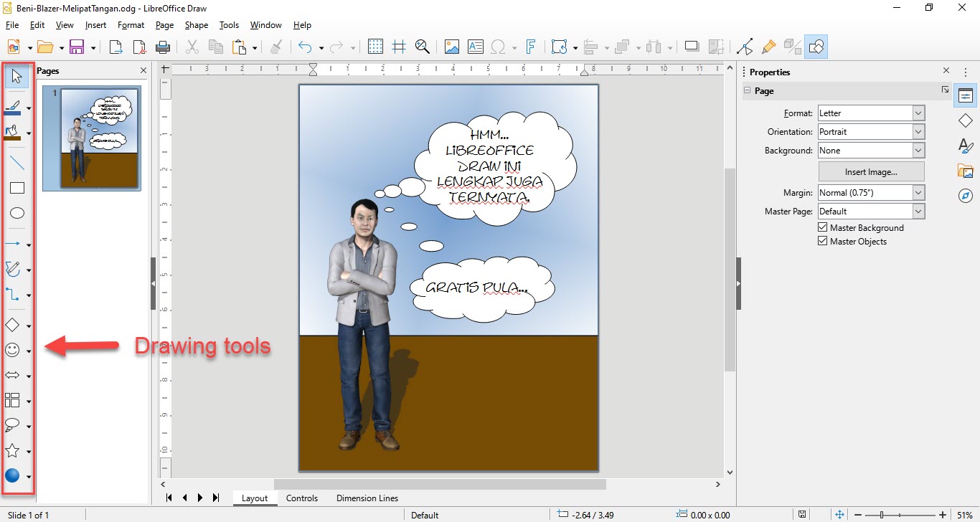Viewport: 980px width, 522px height.
Task: Pick the Stars and Banners tool
Action: (x=13, y=450)
